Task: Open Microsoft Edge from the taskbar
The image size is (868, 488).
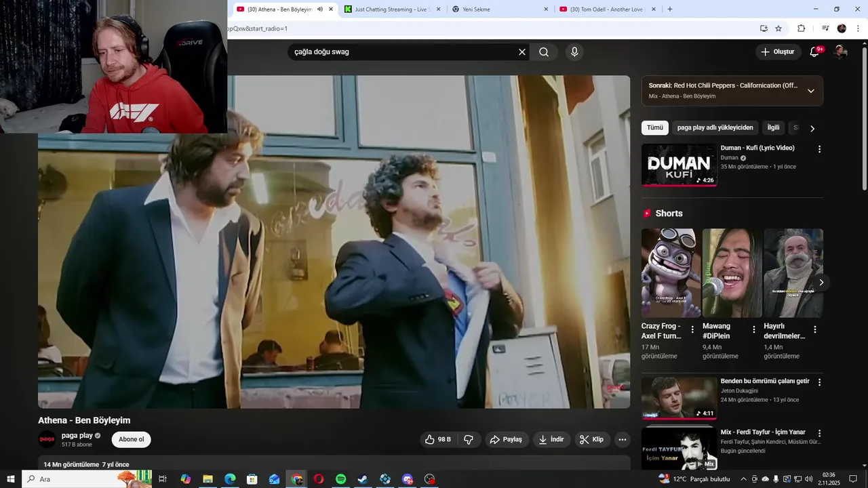Action: (x=230, y=479)
